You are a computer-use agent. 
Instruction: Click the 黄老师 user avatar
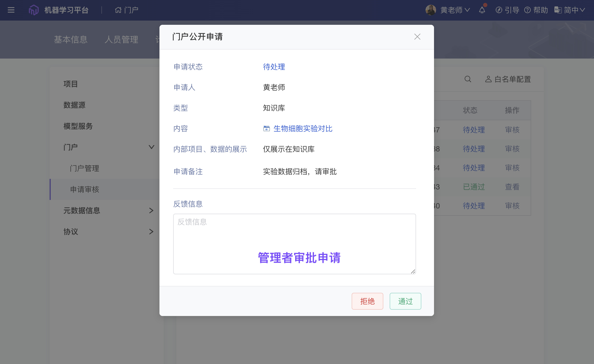pos(431,10)
